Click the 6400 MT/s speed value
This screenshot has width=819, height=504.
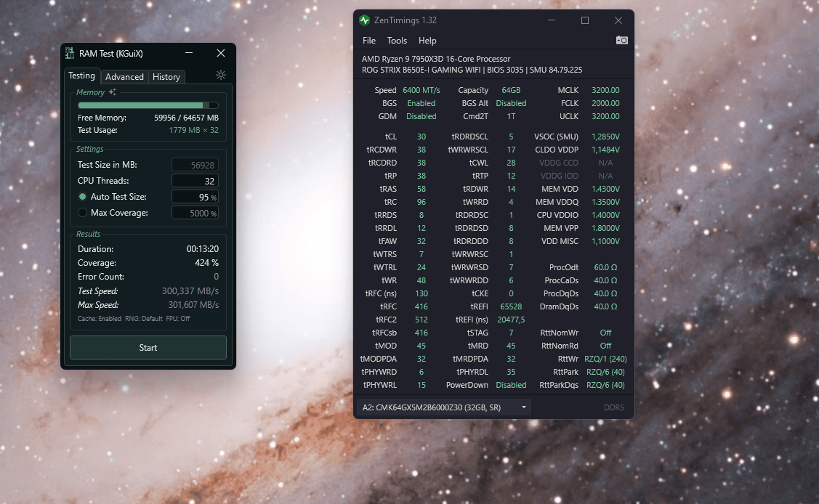click(x=421, y=90)
